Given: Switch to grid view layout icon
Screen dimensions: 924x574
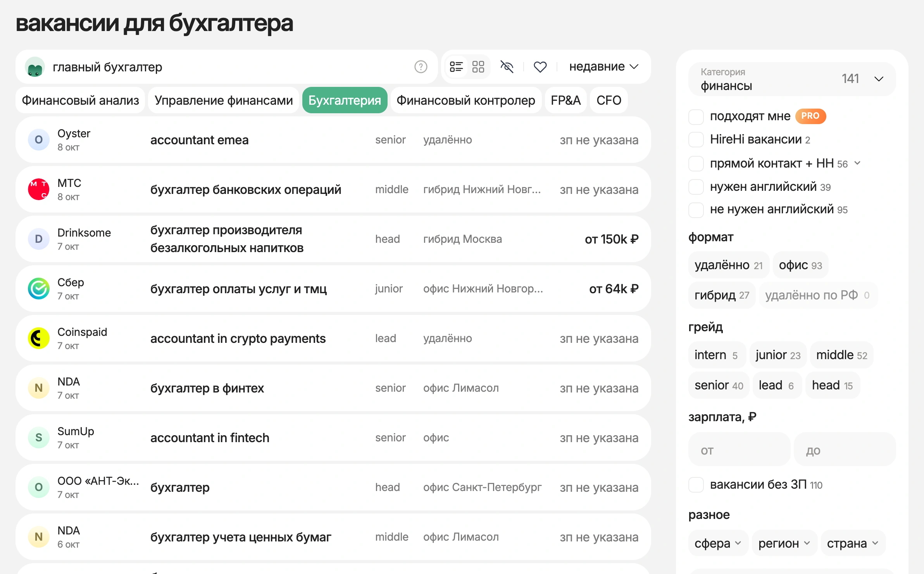Looking at the screenshot, I should pyautogui.click(x=478, y=67).
